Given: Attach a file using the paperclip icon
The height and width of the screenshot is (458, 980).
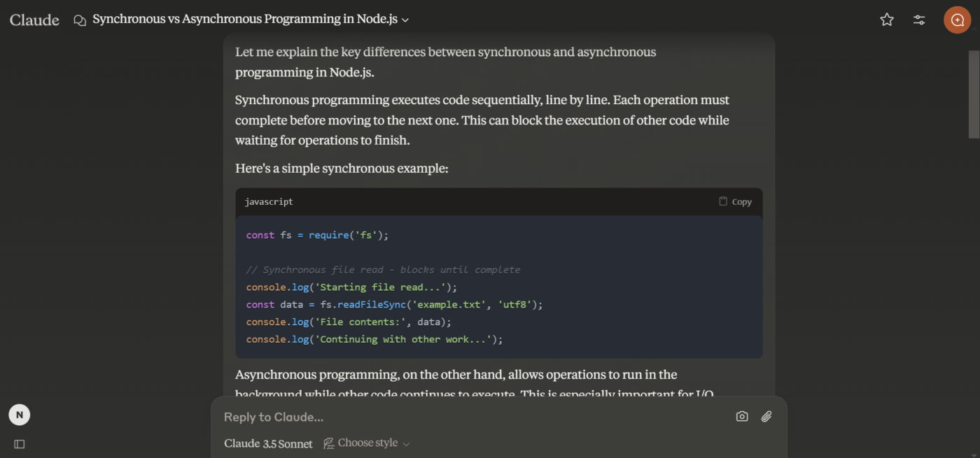Looking at the screenshot, I should (x=766, y=417).
